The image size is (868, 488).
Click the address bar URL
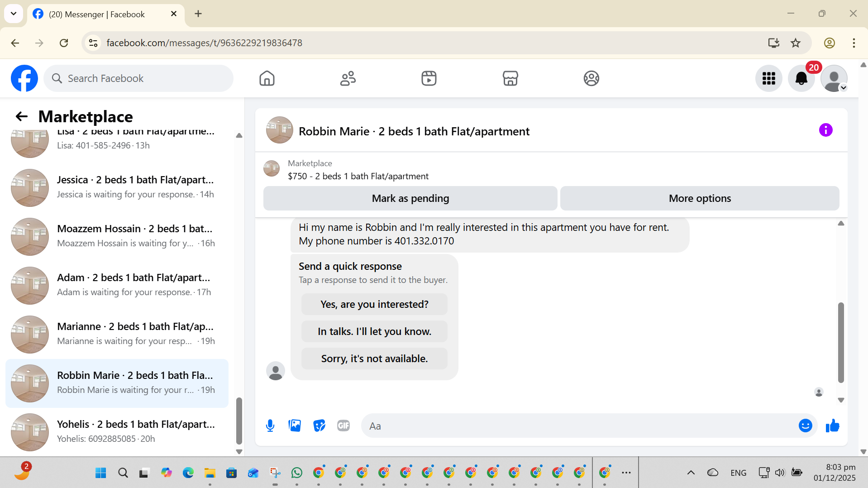(204, 43)
